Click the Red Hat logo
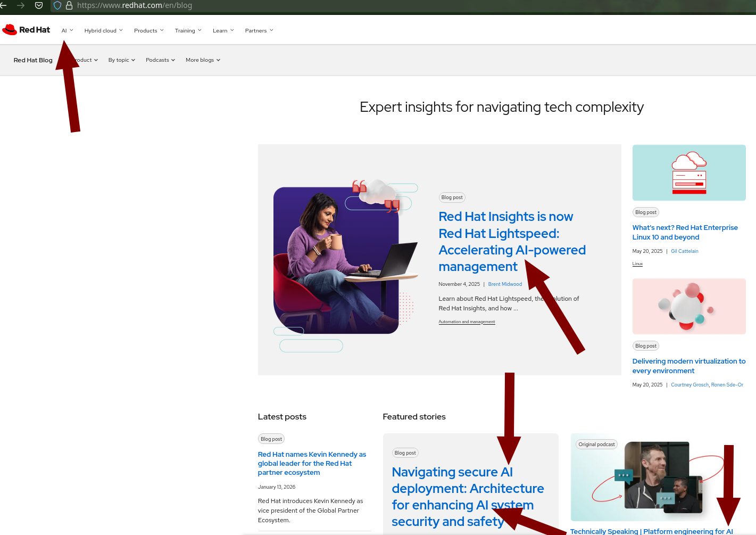 click(26, 30)
